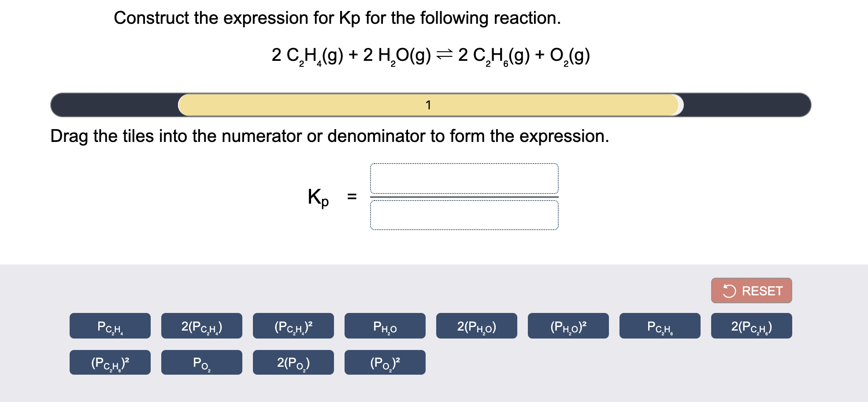Click the numerator drop box
The height and width of the screenshot is (402, 868).
click(465, 178)
